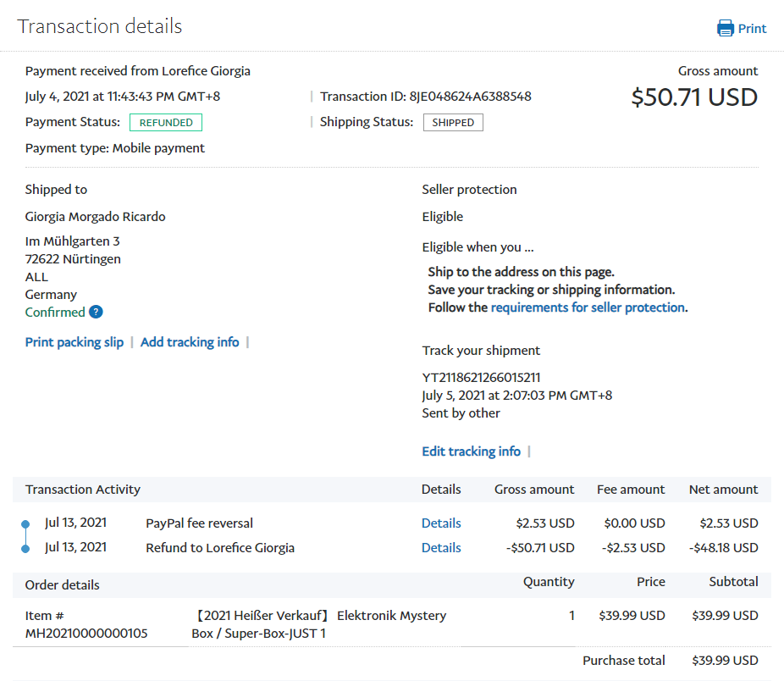
Task: Open the Print packing slip link
Action: click(75, 342)
